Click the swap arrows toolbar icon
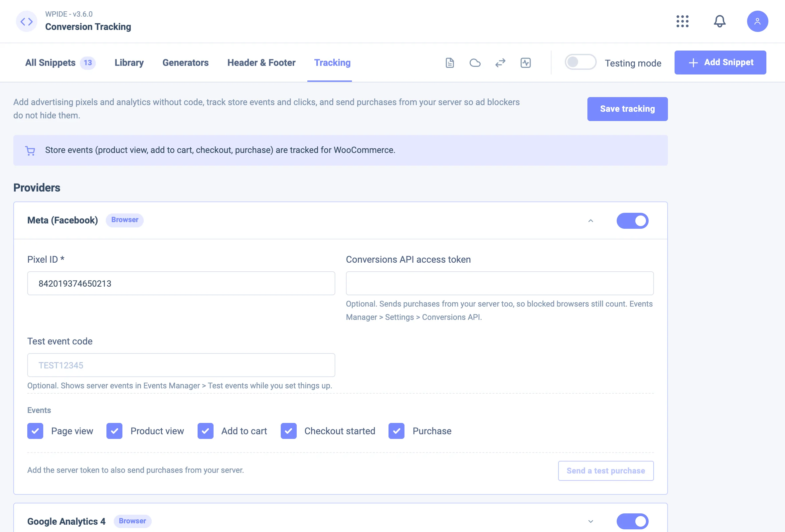Screen dimensions: 785x532 pos(500,63)
